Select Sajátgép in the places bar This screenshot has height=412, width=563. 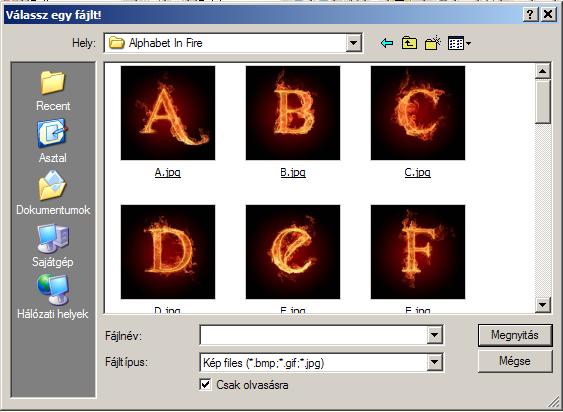coord(53,245)
